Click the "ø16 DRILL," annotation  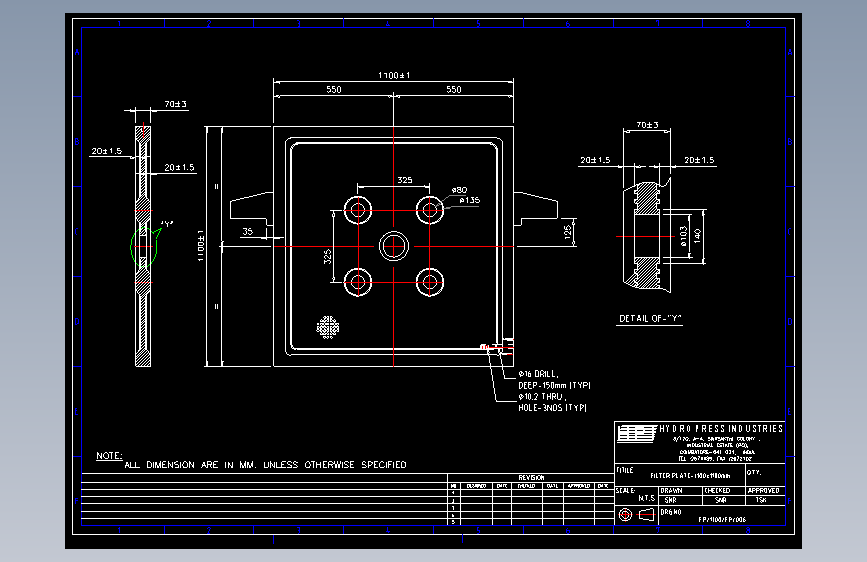538,374
